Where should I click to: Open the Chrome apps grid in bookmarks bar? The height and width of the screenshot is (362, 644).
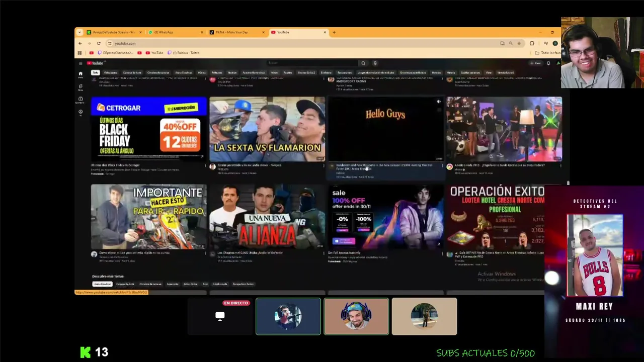(x=79, y=53)
